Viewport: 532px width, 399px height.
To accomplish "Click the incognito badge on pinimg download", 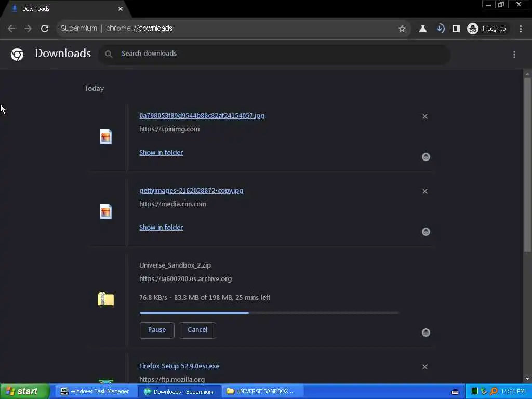I will [426, 157].
